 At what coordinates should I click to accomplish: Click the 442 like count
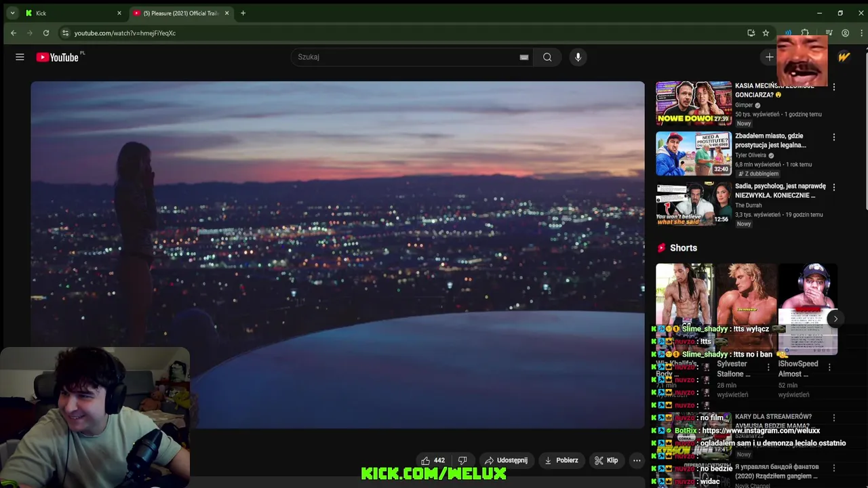click(439, 460)
